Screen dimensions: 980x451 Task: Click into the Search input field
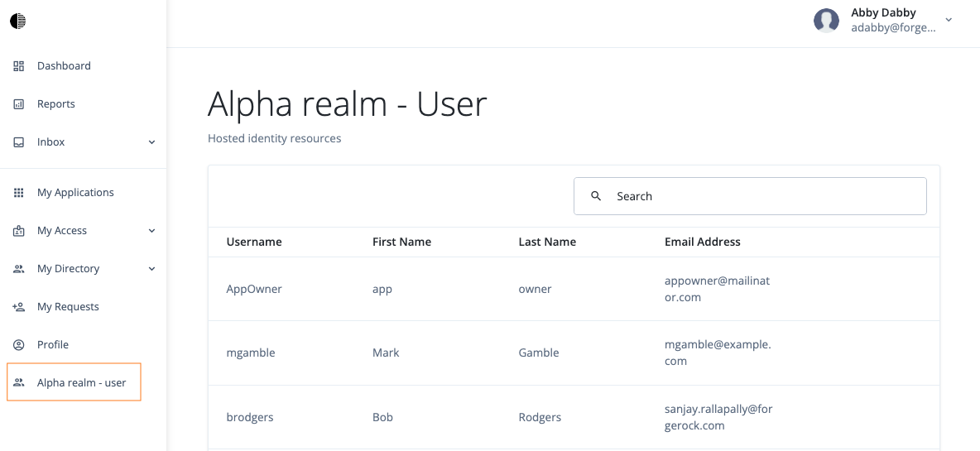[750, 196]
